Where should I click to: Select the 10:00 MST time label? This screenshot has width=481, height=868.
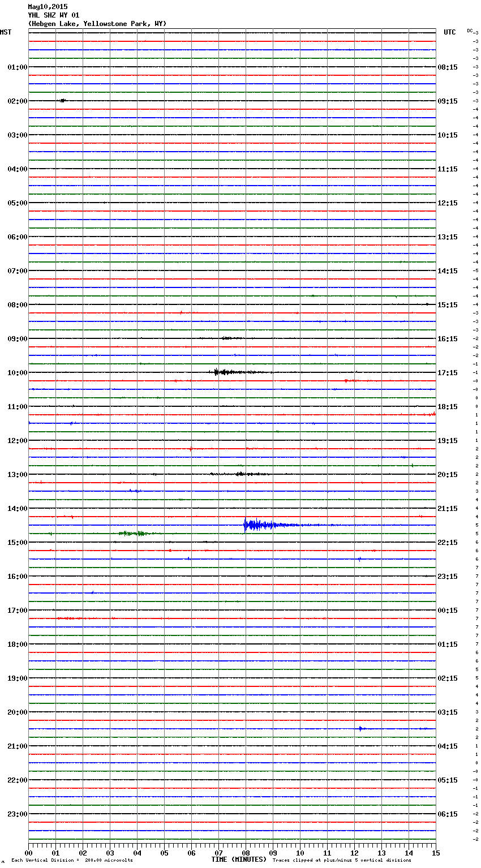tap(18, 373)
